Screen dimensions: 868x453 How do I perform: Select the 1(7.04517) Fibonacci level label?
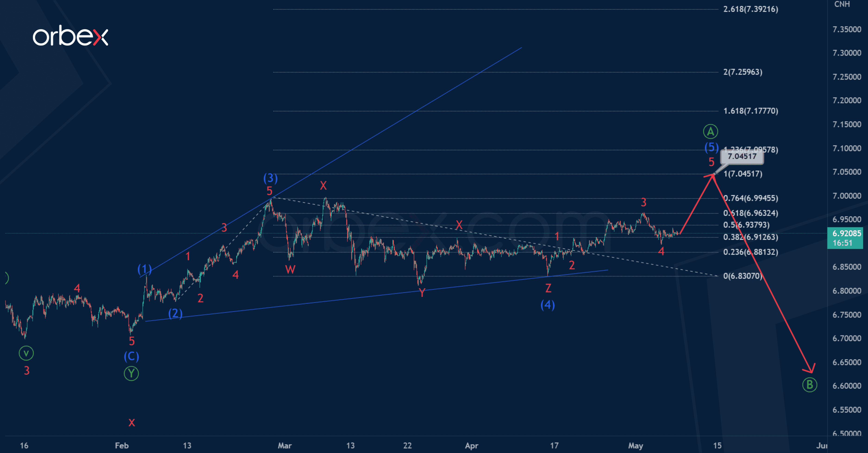tap(743, 174)
